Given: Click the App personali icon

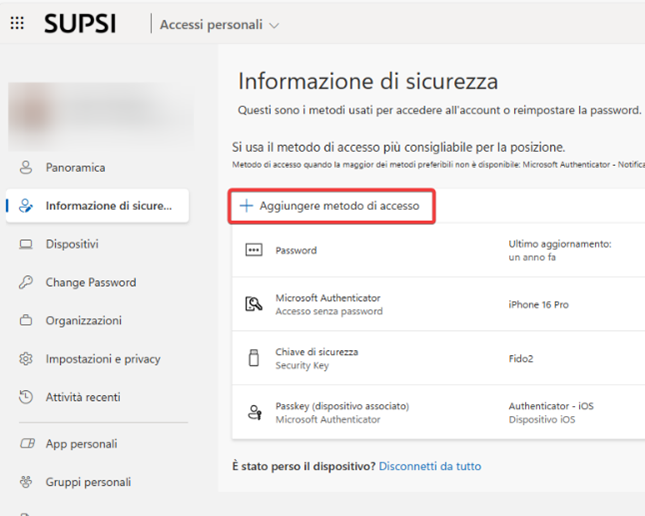Looking at the screenshot, I should (26, 444).
